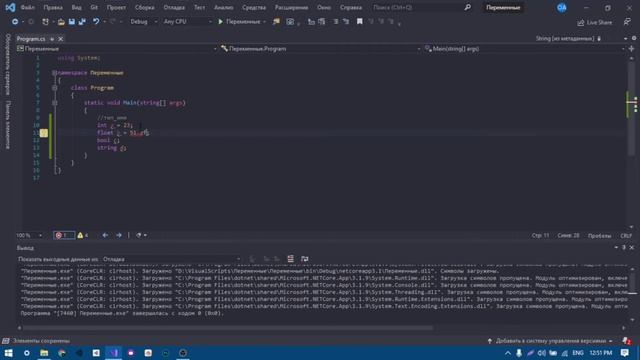This screenshot has height=360, width=640.
Task: Close the Program.cs tab
Action: click(60, 39)
